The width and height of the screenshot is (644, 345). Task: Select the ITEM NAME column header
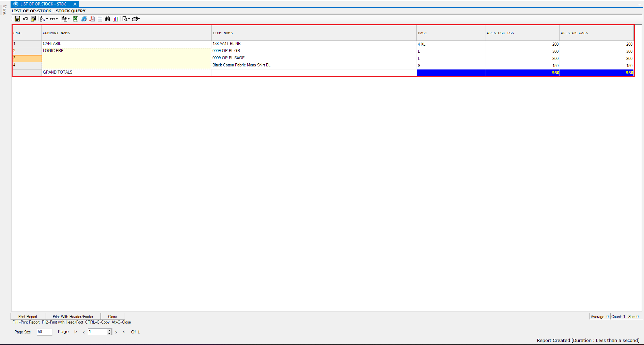[222, 33]
